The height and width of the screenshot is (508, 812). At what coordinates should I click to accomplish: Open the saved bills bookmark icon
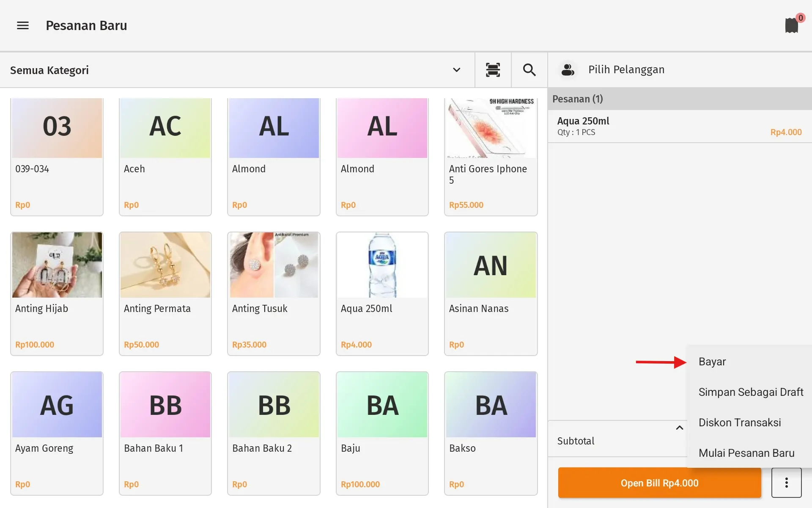pos(791,25)
